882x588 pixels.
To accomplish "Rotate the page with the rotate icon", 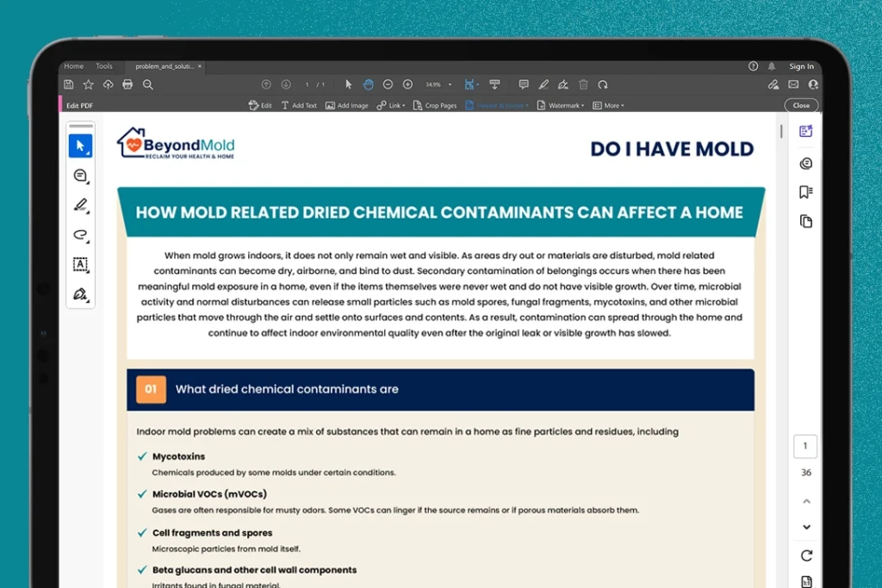I will point(603,85).
